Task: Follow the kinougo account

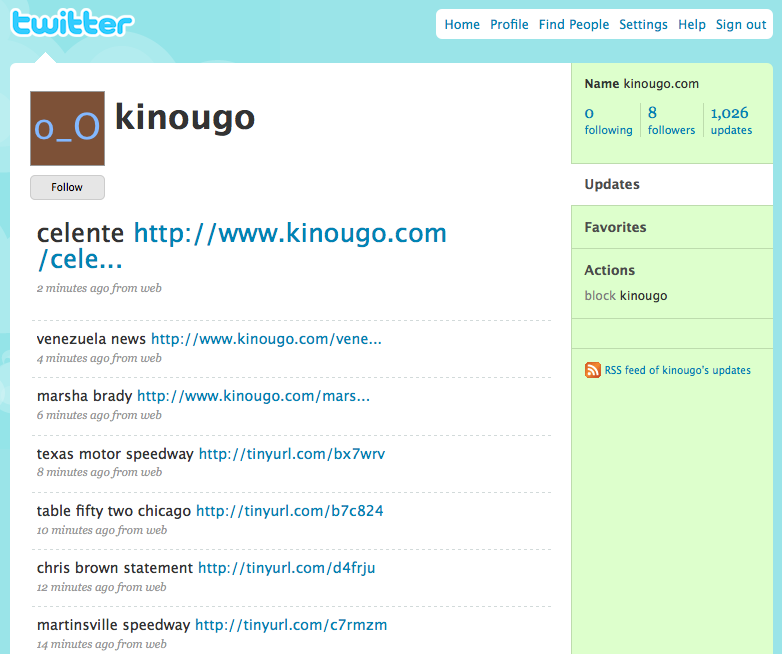Action: 67,187
